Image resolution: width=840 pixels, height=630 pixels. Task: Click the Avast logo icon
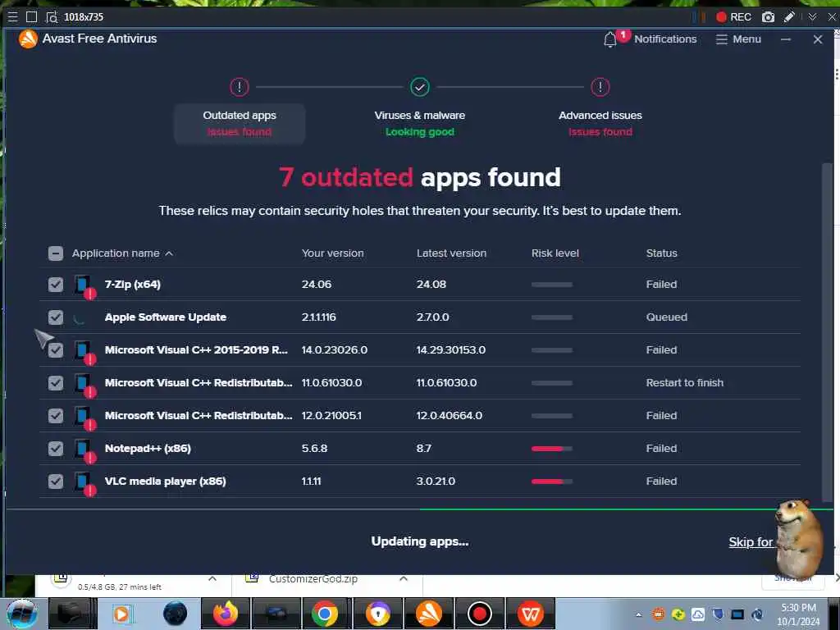click(x=28, y=39)
